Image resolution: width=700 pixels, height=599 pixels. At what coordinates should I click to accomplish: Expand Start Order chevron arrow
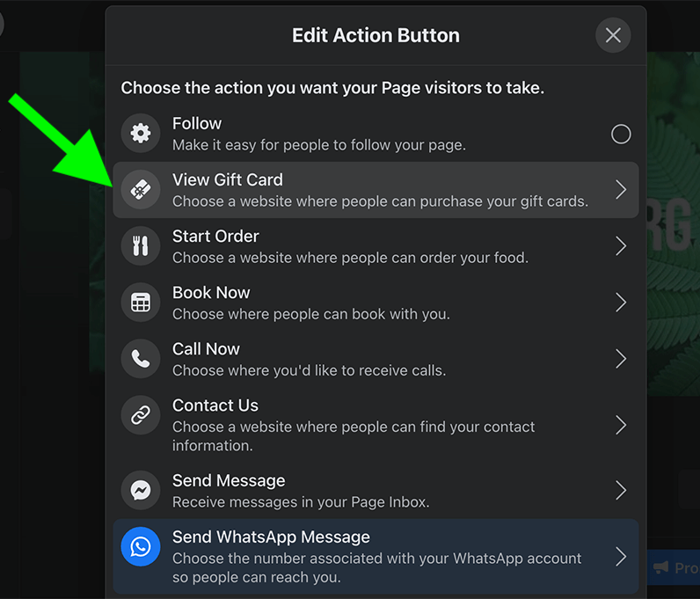click(621, 246)
